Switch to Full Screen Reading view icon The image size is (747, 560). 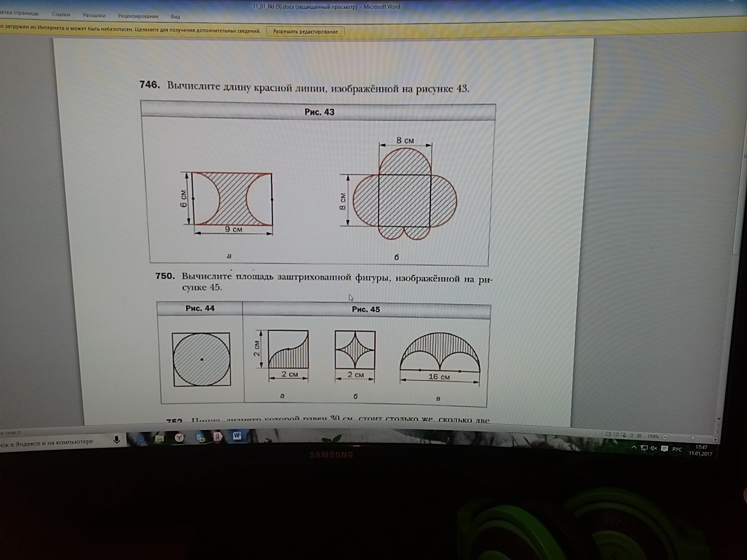(x=616, y=435)
